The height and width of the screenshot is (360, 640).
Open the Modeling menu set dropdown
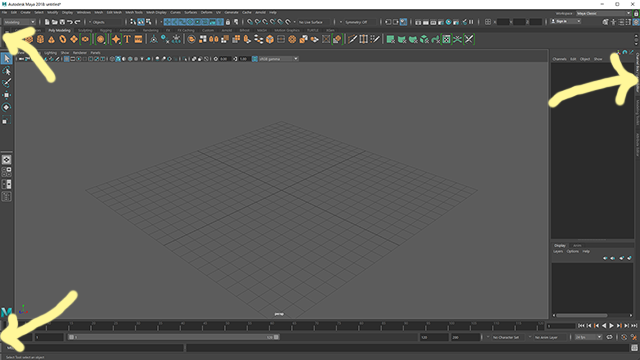click(19, 22)
